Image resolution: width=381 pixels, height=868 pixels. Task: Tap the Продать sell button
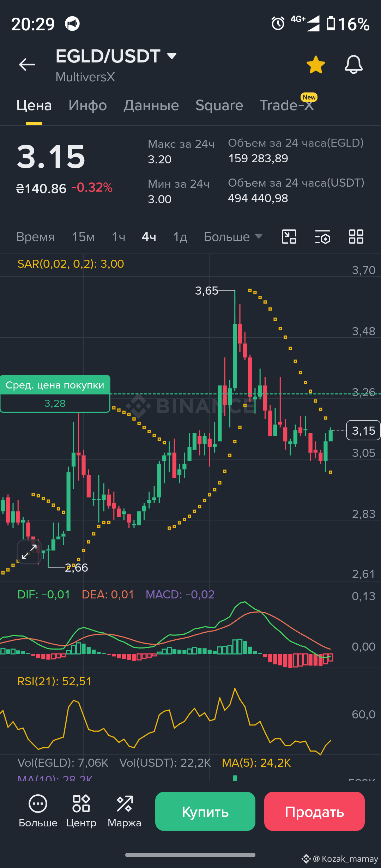(314, 811)
